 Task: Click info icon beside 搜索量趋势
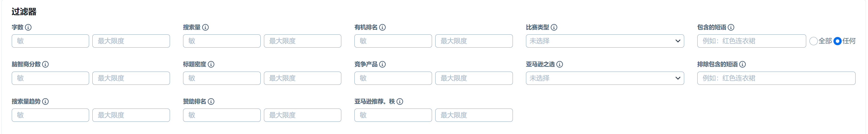pos(46,101)
